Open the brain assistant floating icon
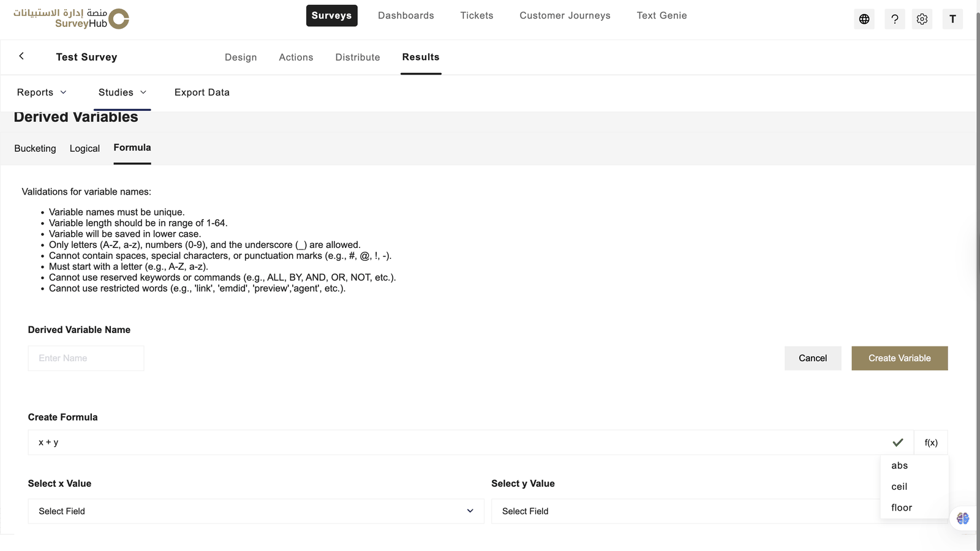This screenshot has width=980, height=551. click(x=963, y=518)
